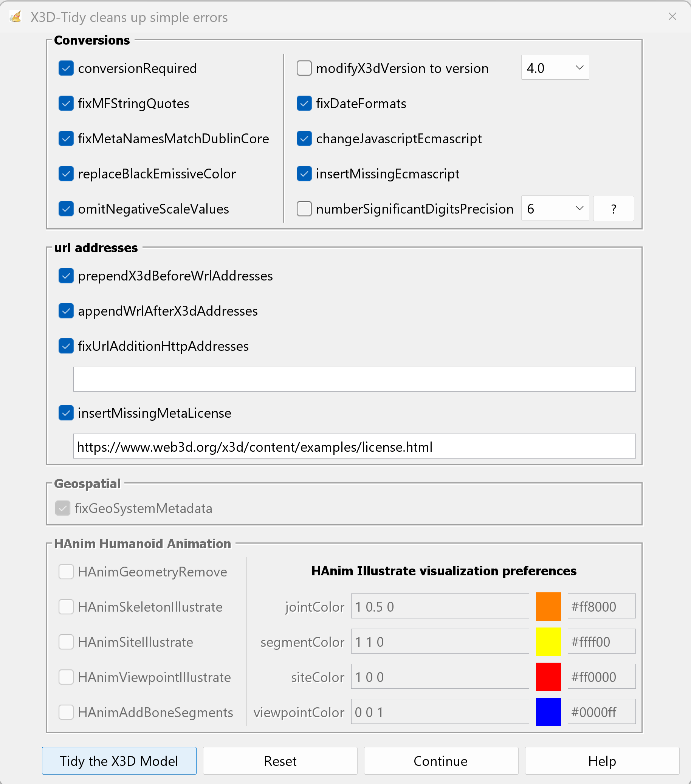Click the orange jointColor swatch

pyautogui.click(x=548, y=606)
